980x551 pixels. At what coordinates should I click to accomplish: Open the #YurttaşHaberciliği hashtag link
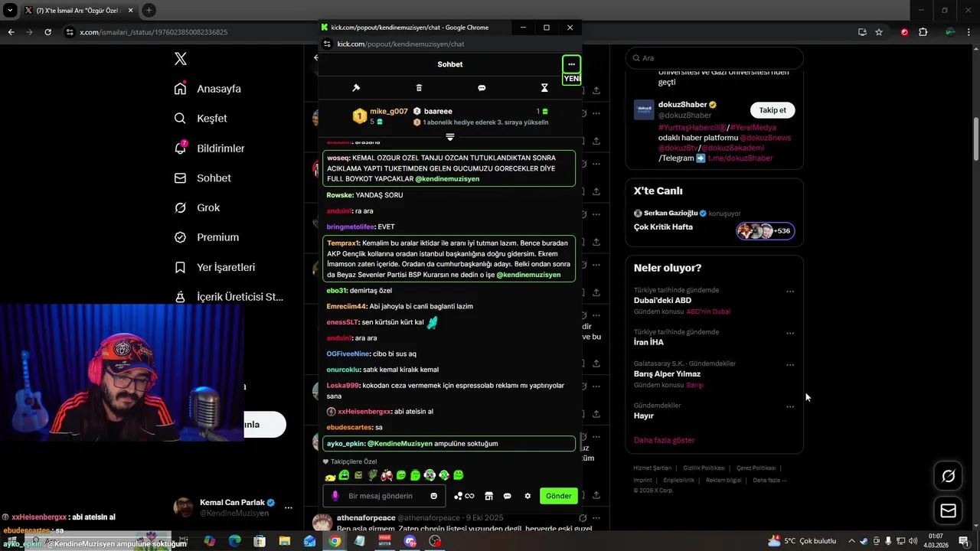click(x=691, y=128)
